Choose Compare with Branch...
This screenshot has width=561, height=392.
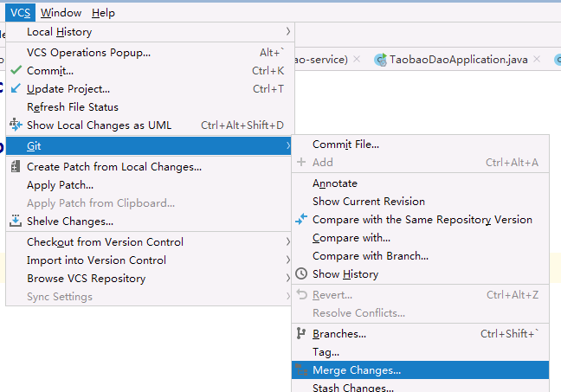tap(421, 256)
